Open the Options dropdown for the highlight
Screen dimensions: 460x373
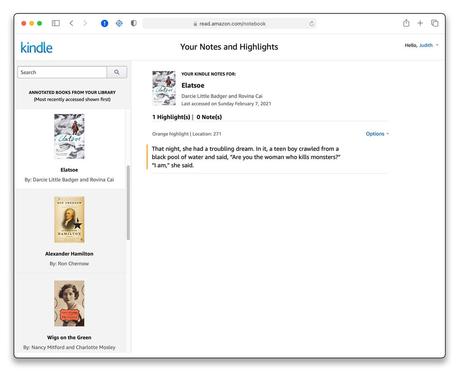[x=377, y=134]
